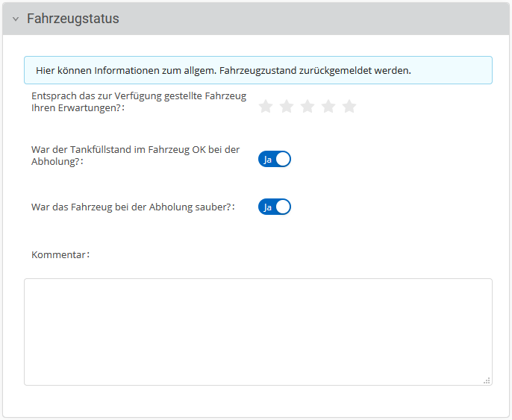Click the Fahrzeugstatus panel header title
This screenshot has height=420, width=512.
coord(72,19)
